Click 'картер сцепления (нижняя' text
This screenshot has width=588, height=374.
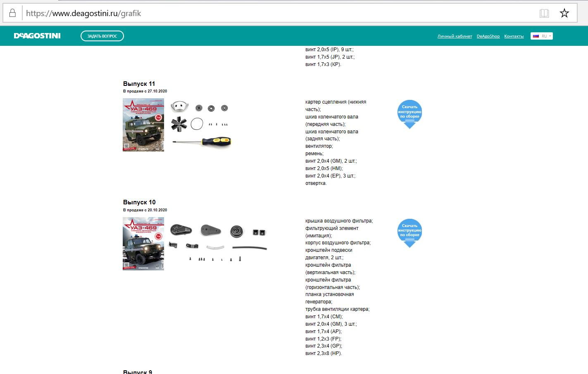(x=336, y=102)
